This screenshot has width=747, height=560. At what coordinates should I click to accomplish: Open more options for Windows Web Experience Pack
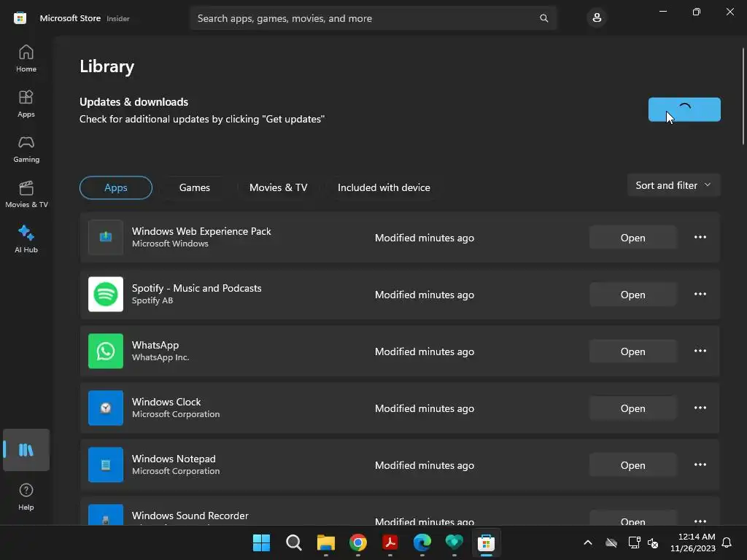(x=700, y=237)
